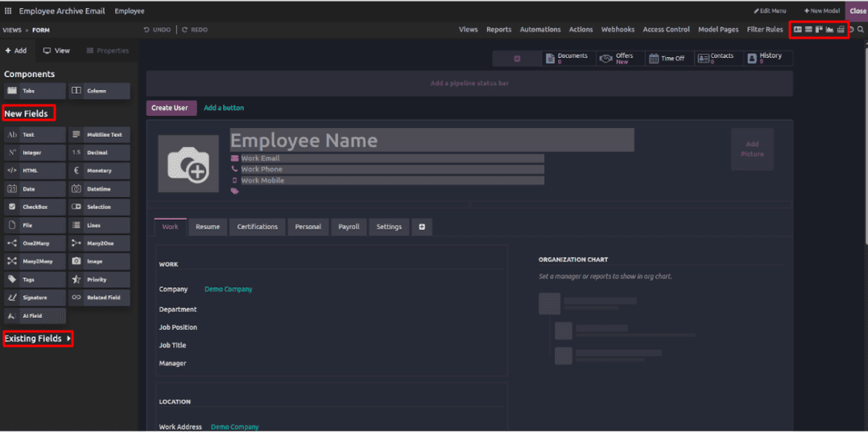Switch to List view icon
This screenshot has width=868, height=432.
808,29
